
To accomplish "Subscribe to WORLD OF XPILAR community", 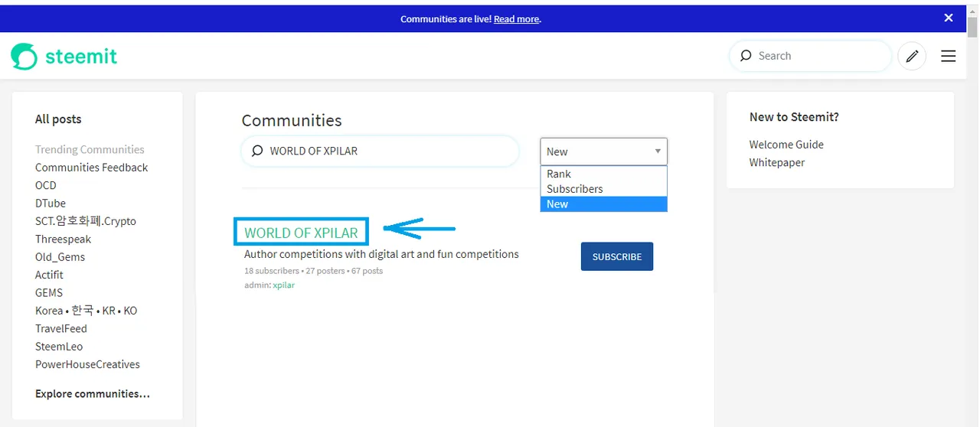I will click(617, 256).
